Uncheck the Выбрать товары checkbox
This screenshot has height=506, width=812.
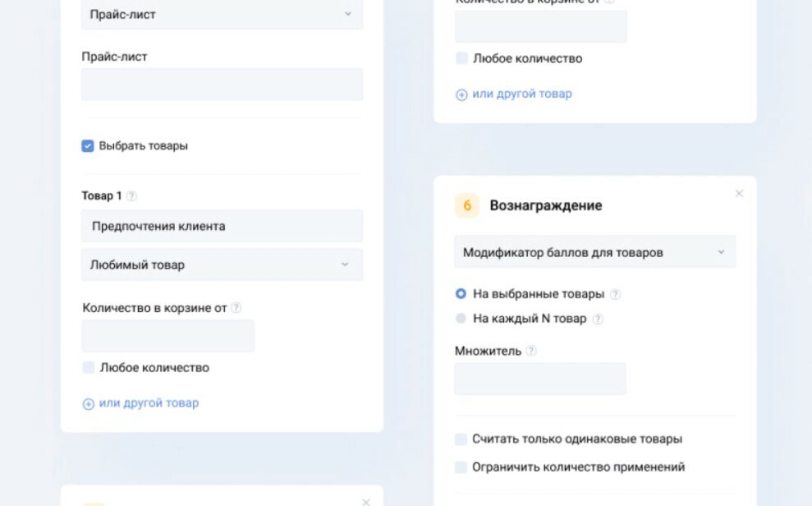point(88,146)
